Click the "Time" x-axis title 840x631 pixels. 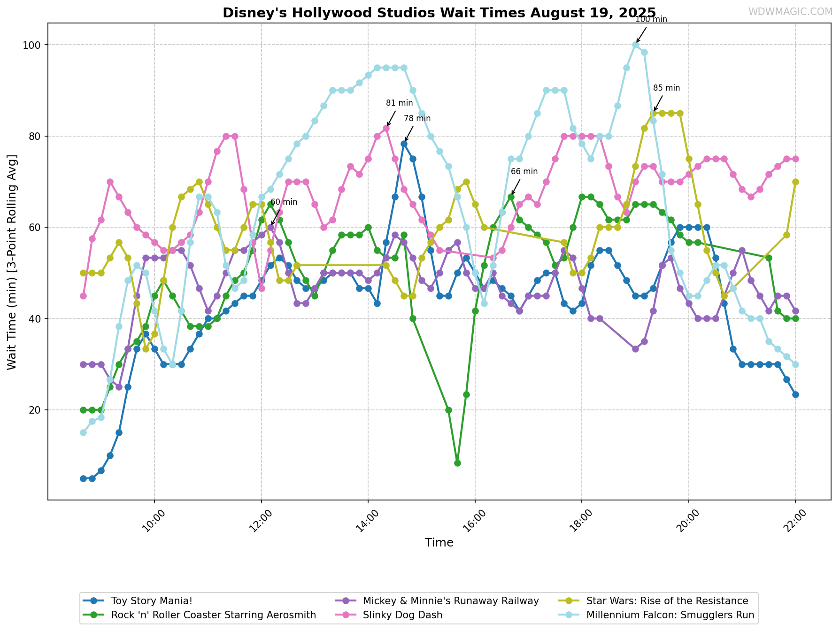(x=439, y=543)
